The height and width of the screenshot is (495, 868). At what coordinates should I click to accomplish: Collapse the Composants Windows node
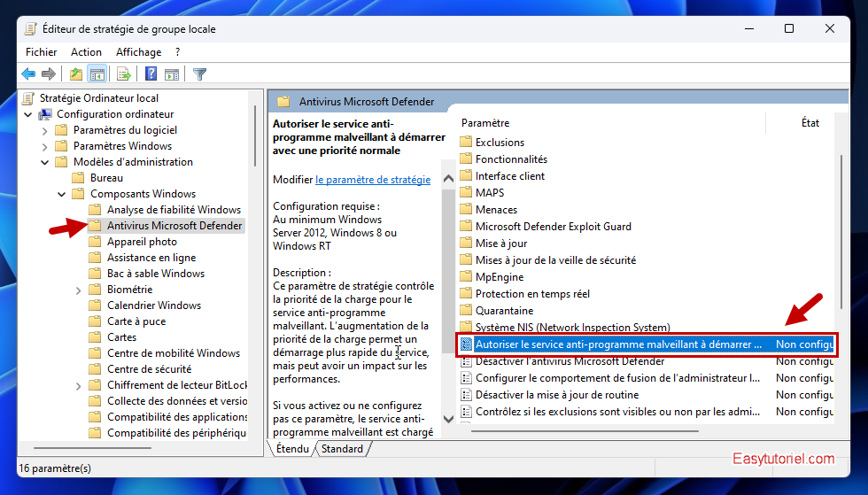click(x=61, y=194)
